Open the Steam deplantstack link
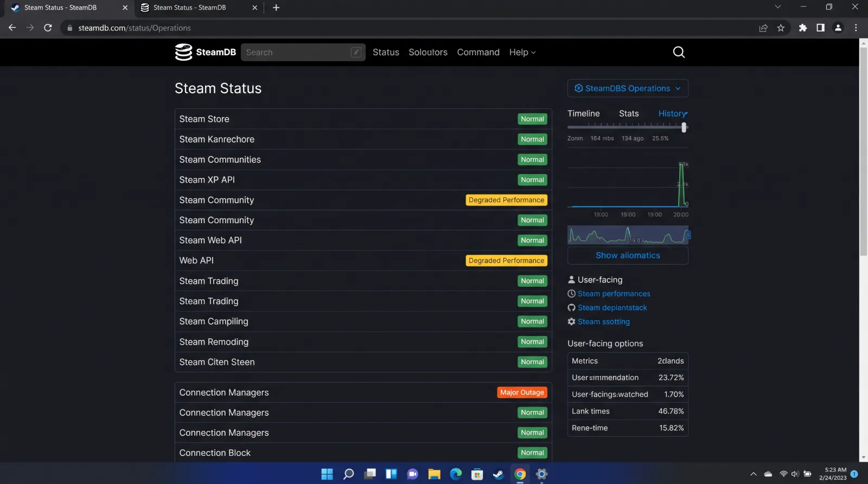This screenshot has height=484, width=868. (x=612, y=307)
